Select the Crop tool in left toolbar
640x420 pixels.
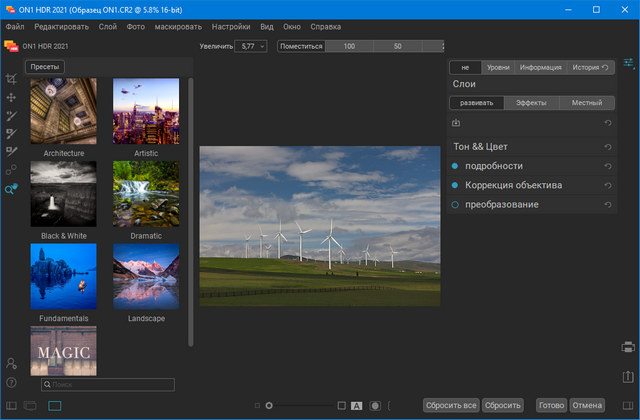[x=11, y=79]
